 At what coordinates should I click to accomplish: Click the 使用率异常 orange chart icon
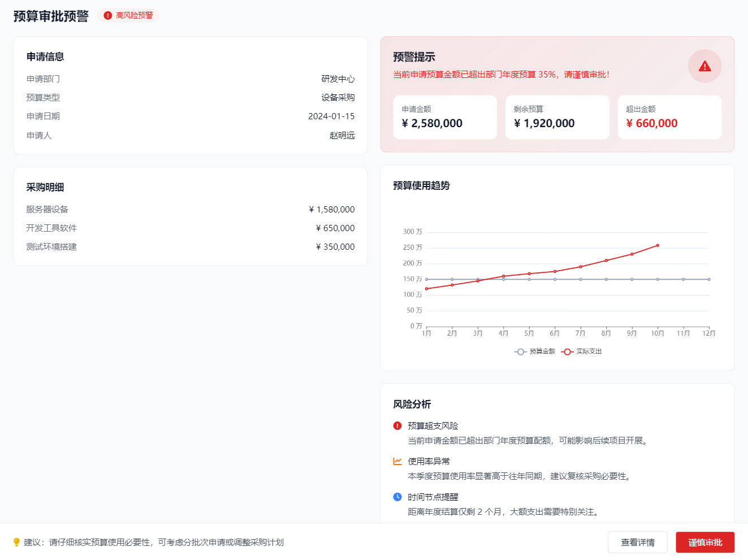click(397, 462)
